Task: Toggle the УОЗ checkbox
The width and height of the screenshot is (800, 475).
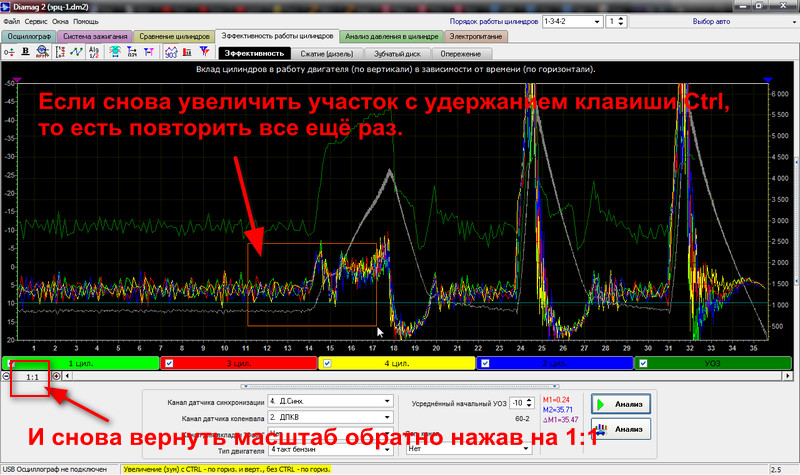Action: coord(643,363)
